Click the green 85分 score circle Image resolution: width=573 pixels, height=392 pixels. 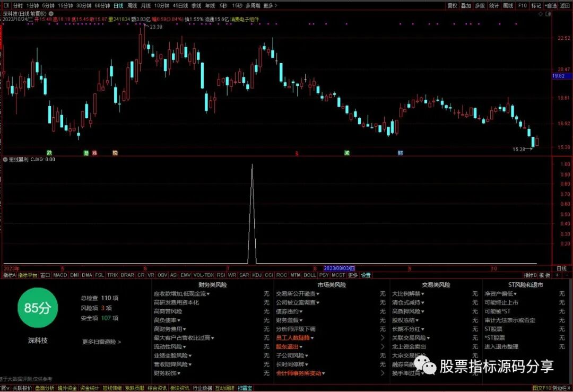[x=37, y=308]
